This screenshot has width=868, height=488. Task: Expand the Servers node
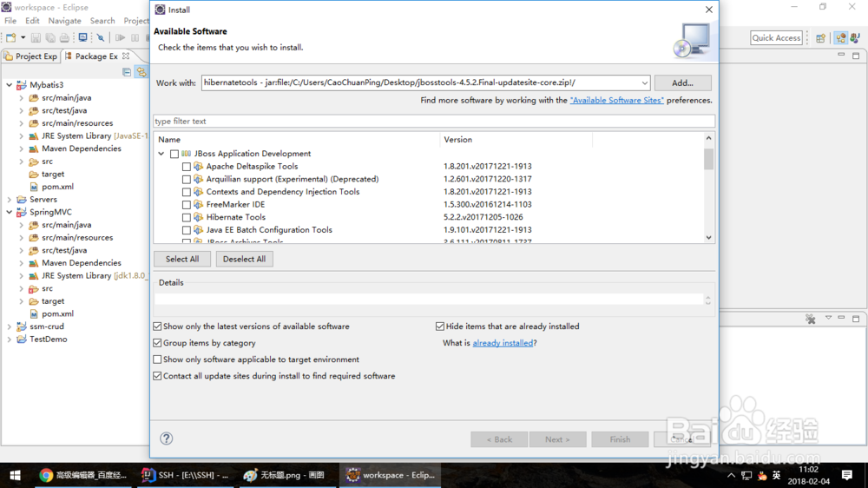coord(10,200)
